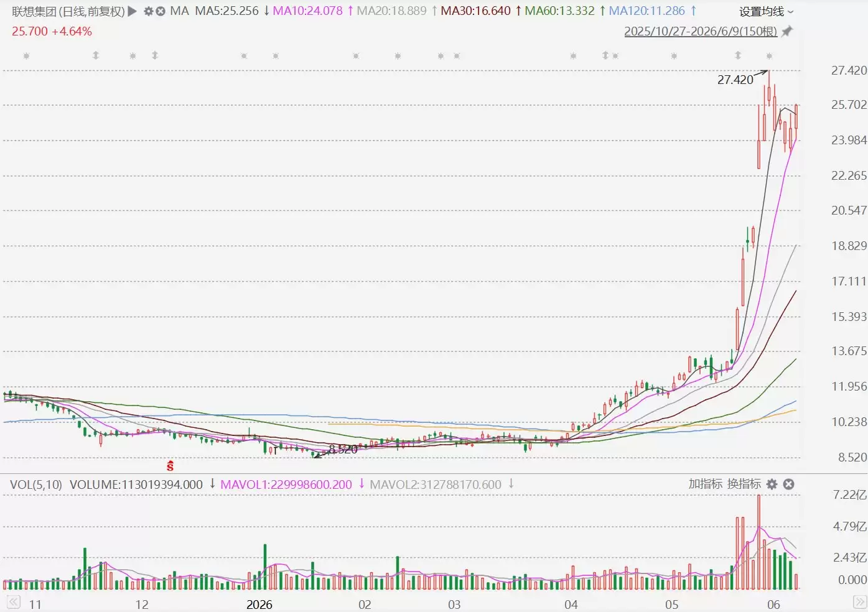The height and width of the screenshot is (612, 868).
Task: Click the up-down arrow marker in late May
Action: tap(738, 55)
